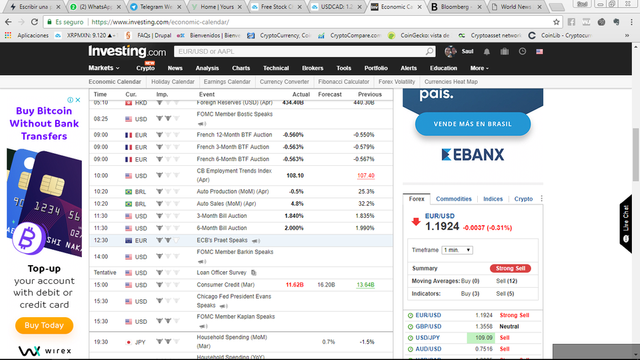The image size is (640, 360).
Task: Expand the Markets menu
Action: pos(104,68)
